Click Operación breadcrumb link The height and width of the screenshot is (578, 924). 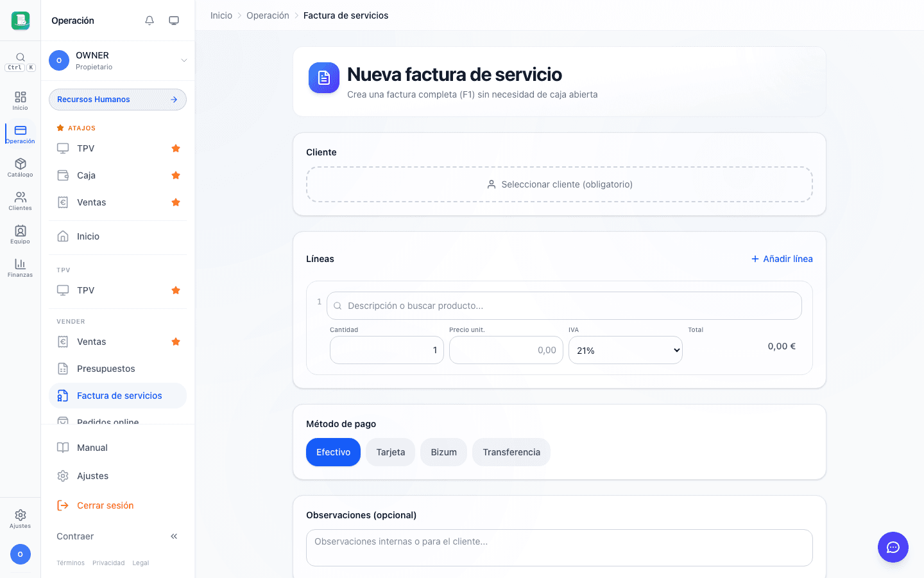point(268,15)
